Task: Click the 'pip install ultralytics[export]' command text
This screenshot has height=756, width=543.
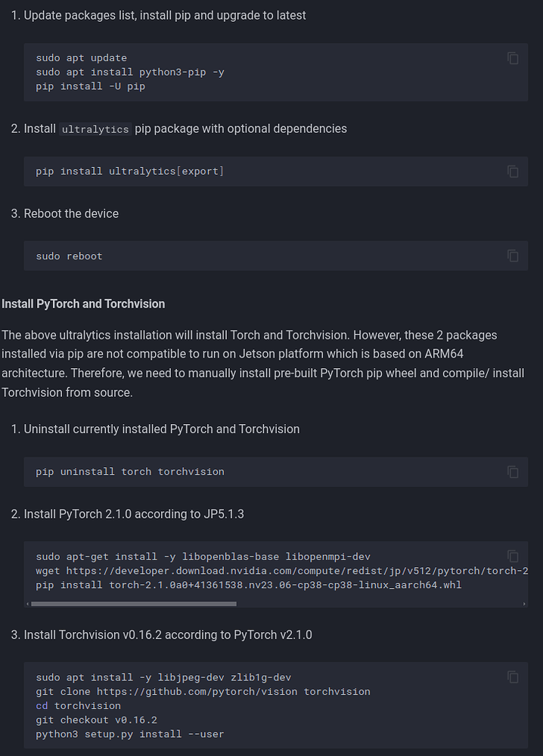Action: click(x=129, y=172)
